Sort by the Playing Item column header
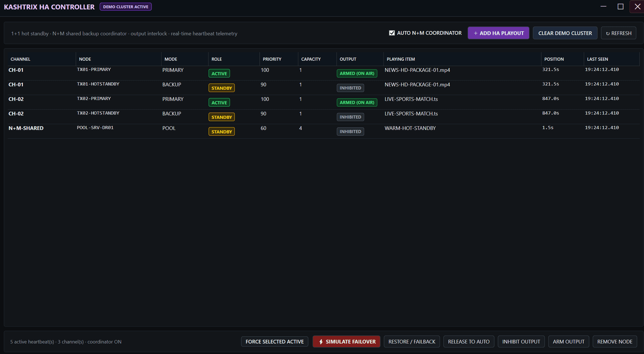 [462, 59]
